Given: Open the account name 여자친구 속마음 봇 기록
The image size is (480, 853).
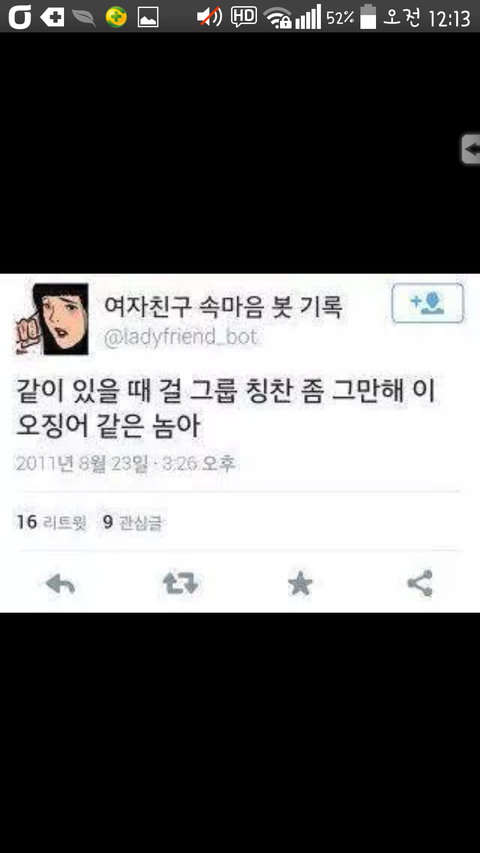Looking at the screenshot, I should [223, 309].
